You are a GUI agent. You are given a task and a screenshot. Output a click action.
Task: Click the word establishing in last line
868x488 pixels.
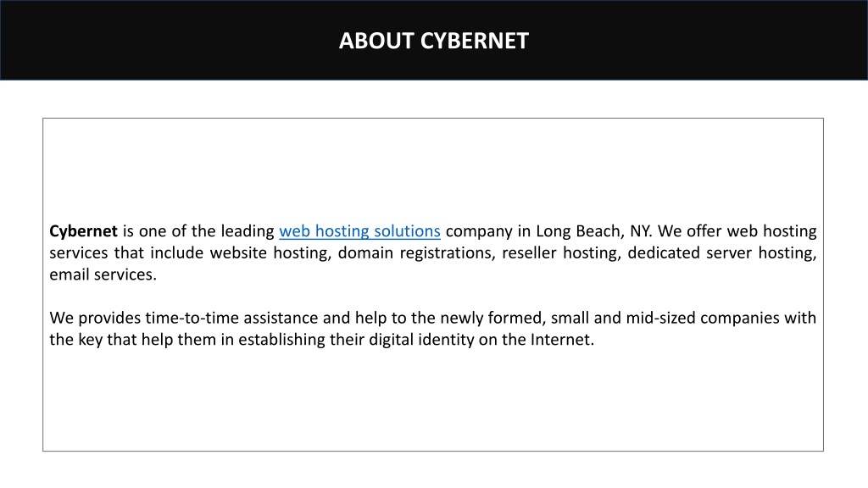(281, 339)
